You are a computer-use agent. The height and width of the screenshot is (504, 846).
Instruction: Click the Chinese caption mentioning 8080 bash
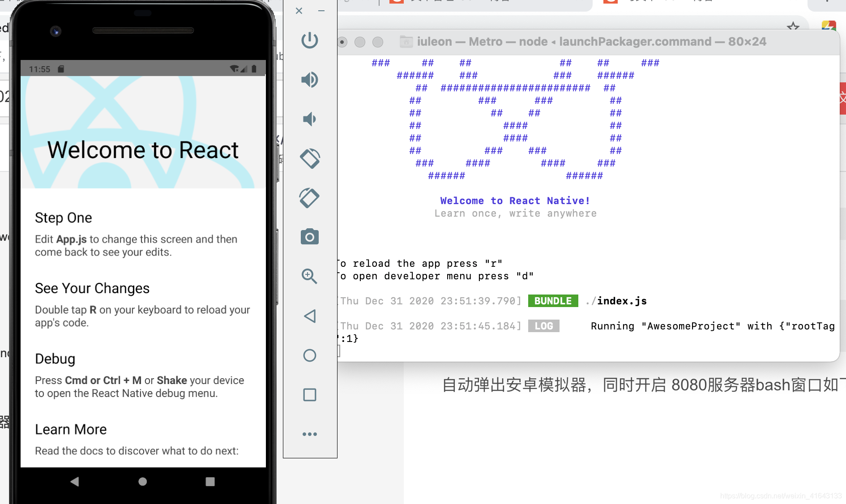pyautogui.click(x=644, y=385)
